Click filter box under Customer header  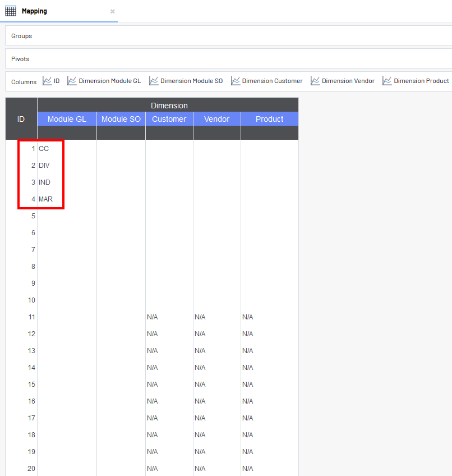[x=169, y=132]
